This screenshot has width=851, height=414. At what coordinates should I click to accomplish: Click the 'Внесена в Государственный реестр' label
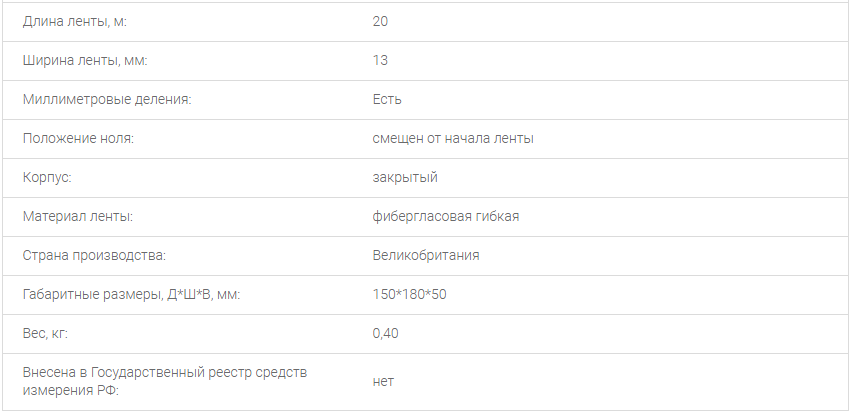pos(165,373)
